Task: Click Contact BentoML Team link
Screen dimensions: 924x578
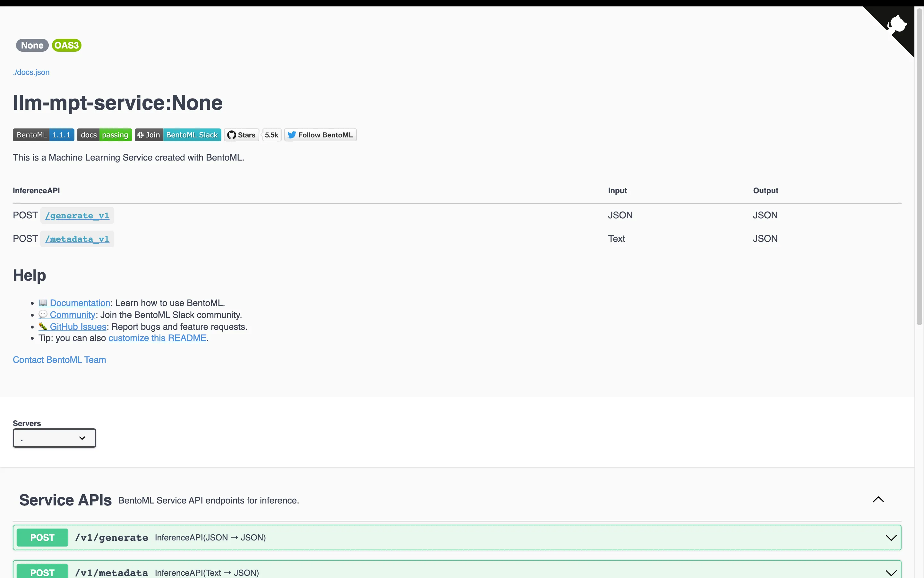Action: tap(60, 360)
